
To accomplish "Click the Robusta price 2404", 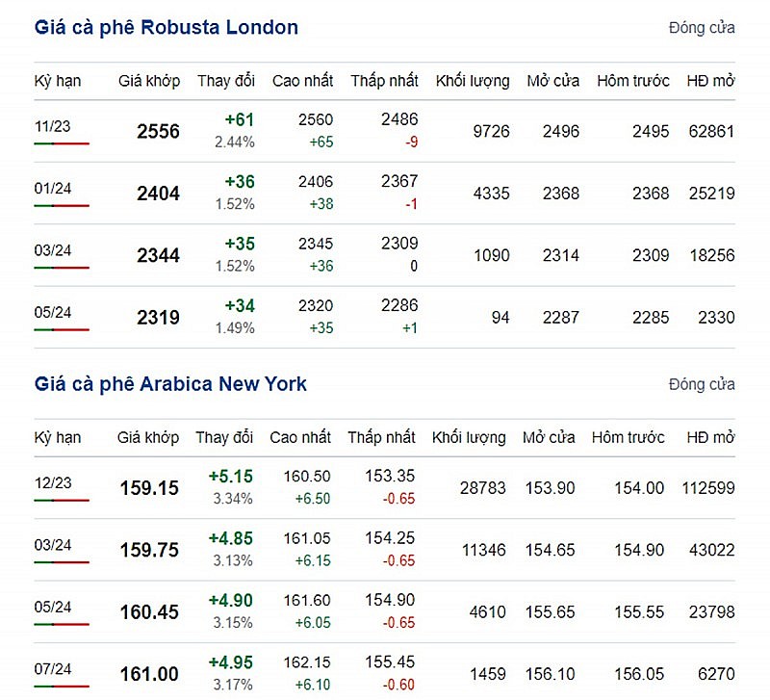I will click(158, 194).
